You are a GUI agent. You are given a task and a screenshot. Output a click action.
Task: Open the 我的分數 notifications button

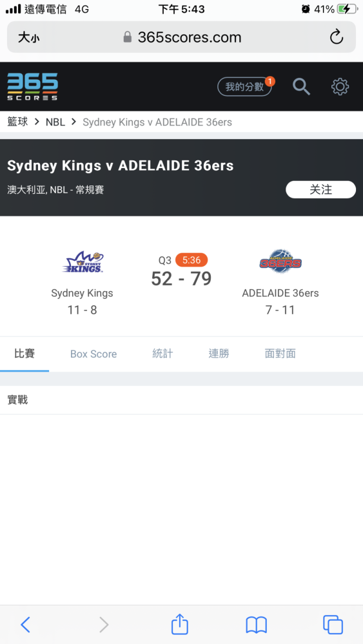pos(246,87)
